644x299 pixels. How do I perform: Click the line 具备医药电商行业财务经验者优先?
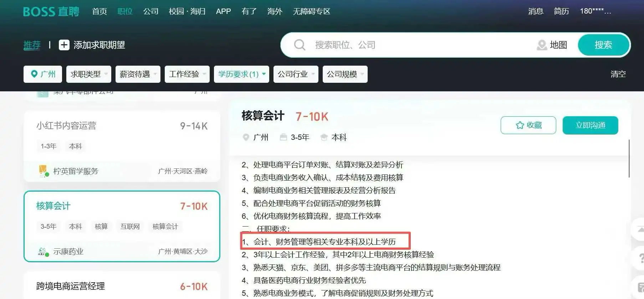tap(304, 280)
